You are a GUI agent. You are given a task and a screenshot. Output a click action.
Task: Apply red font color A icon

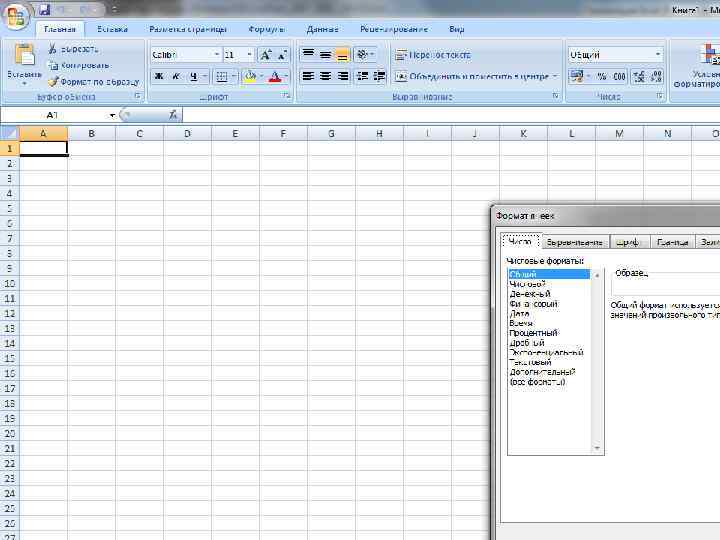click(x=275, y=76)
